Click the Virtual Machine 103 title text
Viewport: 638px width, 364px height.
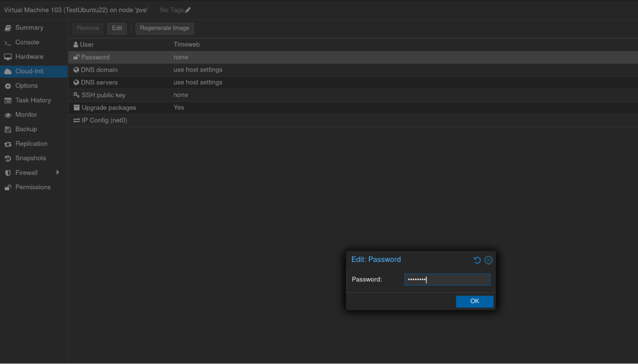(x=76, y=10)
